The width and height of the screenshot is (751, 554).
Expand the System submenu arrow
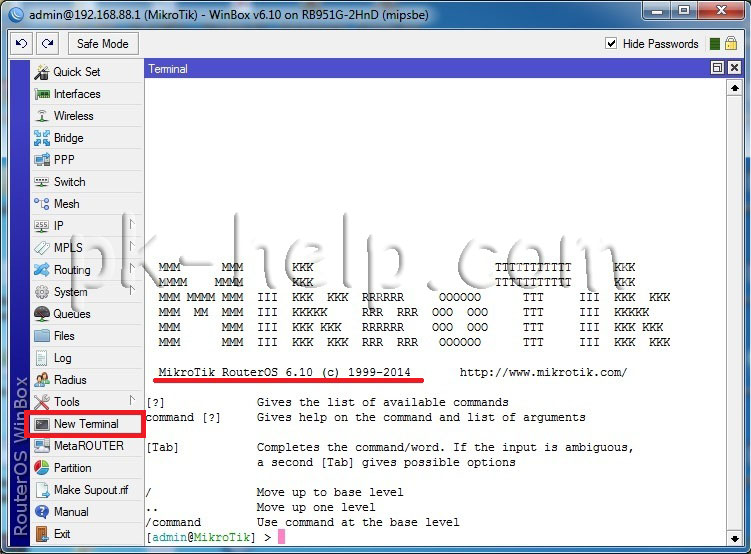coord(131,290)
